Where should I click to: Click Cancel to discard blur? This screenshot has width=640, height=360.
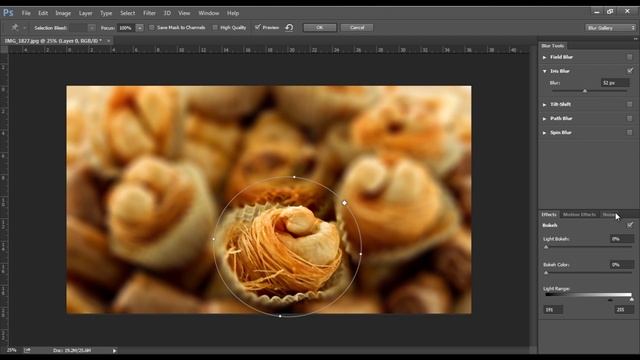tap(357, 28)
